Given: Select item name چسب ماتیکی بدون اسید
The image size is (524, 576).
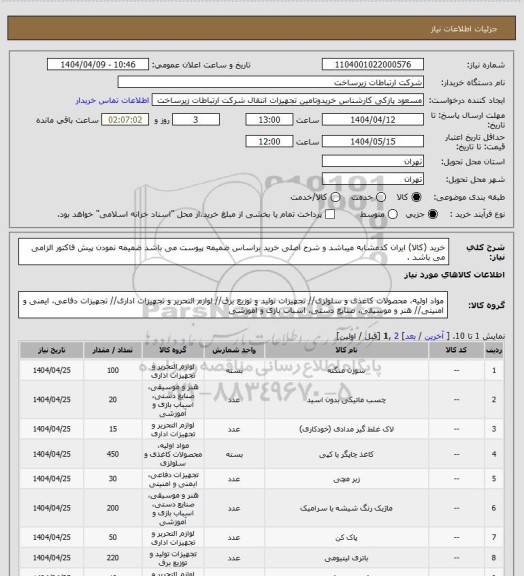Looking at the screenshot, I should tap(346, 400).
